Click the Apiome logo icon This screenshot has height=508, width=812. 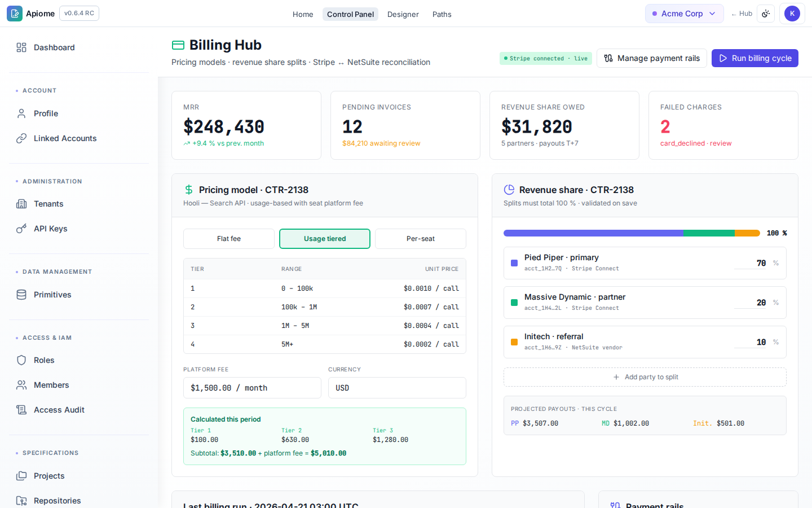point(15,14)
